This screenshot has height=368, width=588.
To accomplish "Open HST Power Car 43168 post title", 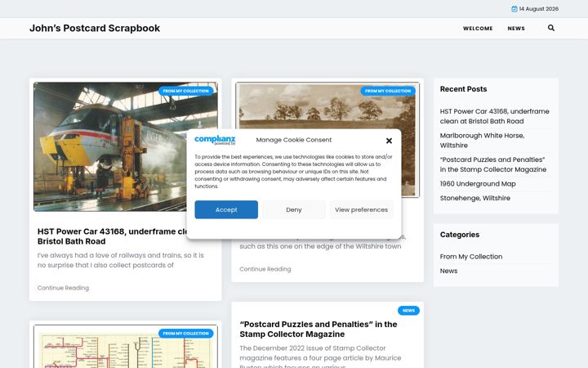I will [112, 236].
